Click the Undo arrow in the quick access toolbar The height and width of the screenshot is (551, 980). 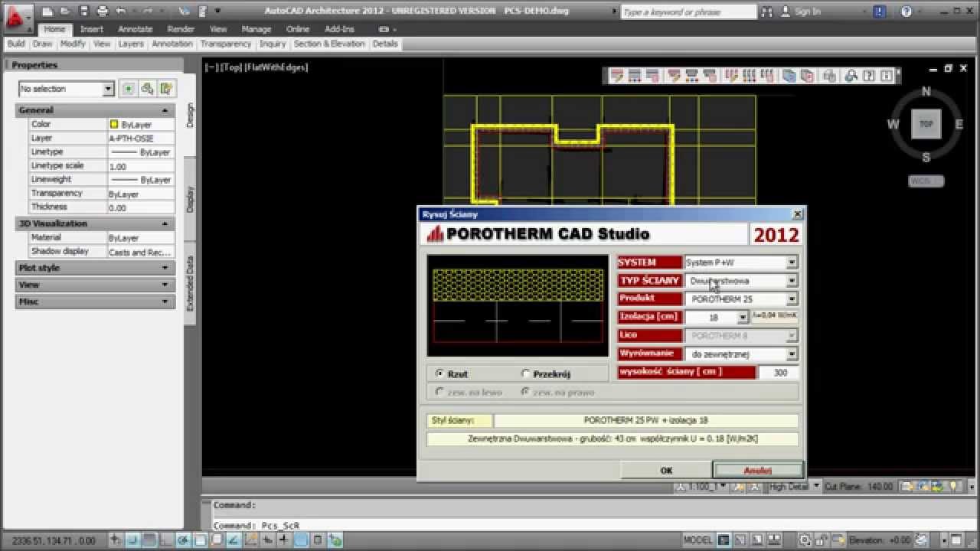pos(122,11)
